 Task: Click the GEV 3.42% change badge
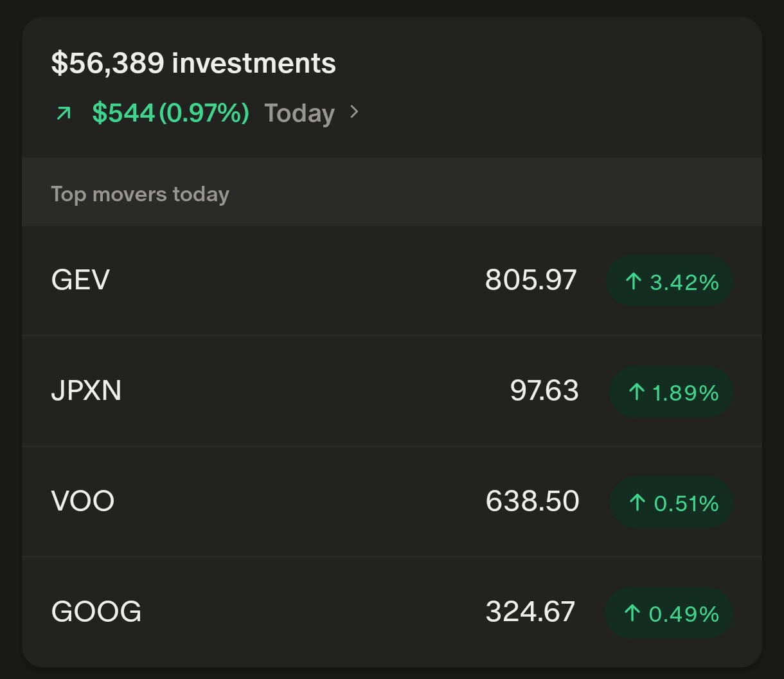click(670, 281)
